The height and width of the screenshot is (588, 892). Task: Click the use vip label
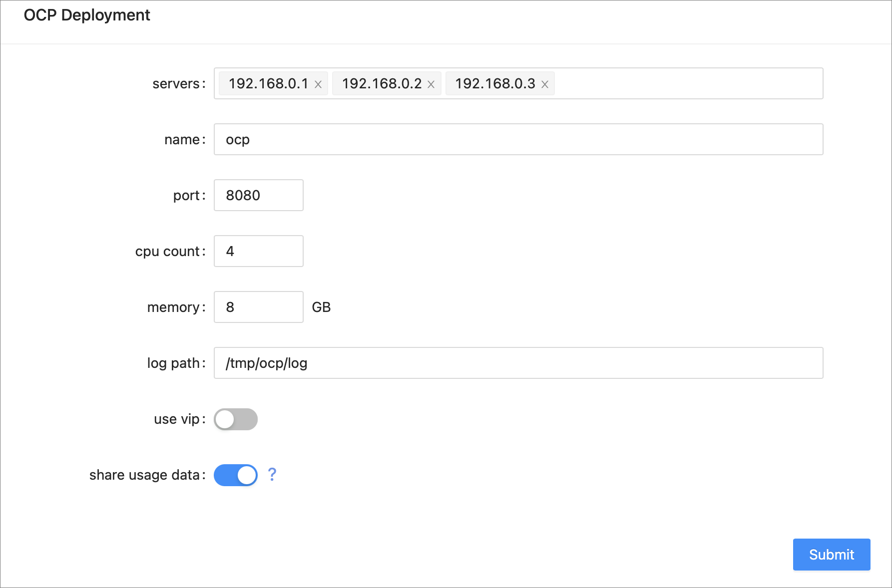pos(176,419)
